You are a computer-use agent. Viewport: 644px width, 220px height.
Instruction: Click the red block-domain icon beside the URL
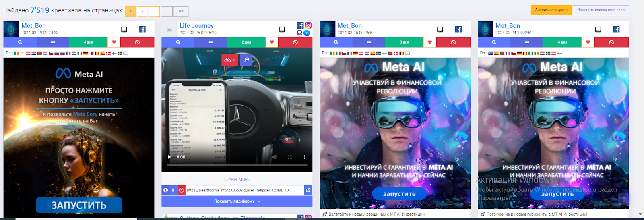(x=182, y=190)
